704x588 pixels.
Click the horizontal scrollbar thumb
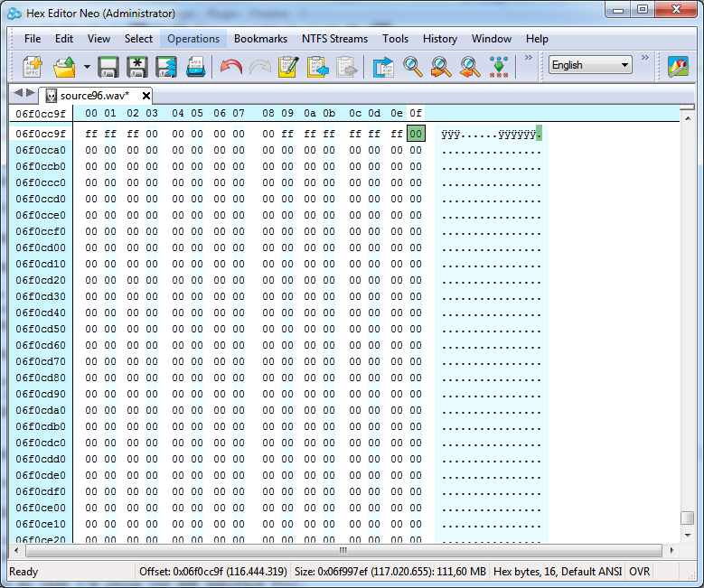pyautogui.click(x=343, y=550)
